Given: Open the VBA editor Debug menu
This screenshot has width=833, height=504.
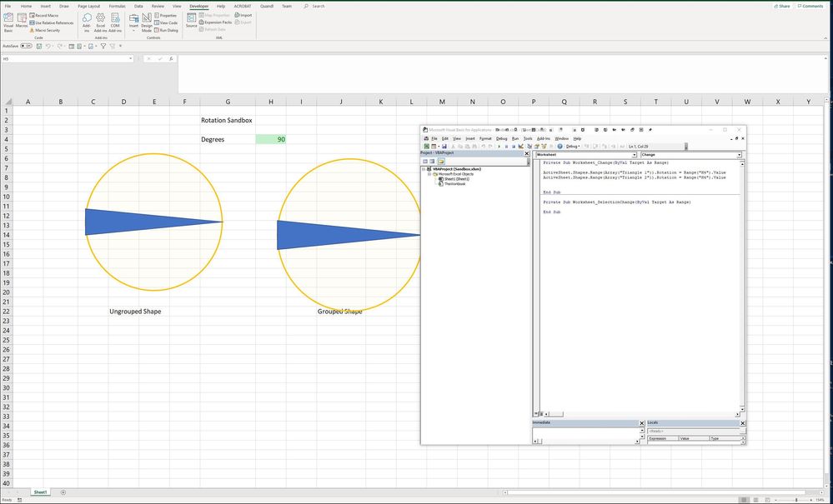Looking at the screenshot, I should [501, 138].
